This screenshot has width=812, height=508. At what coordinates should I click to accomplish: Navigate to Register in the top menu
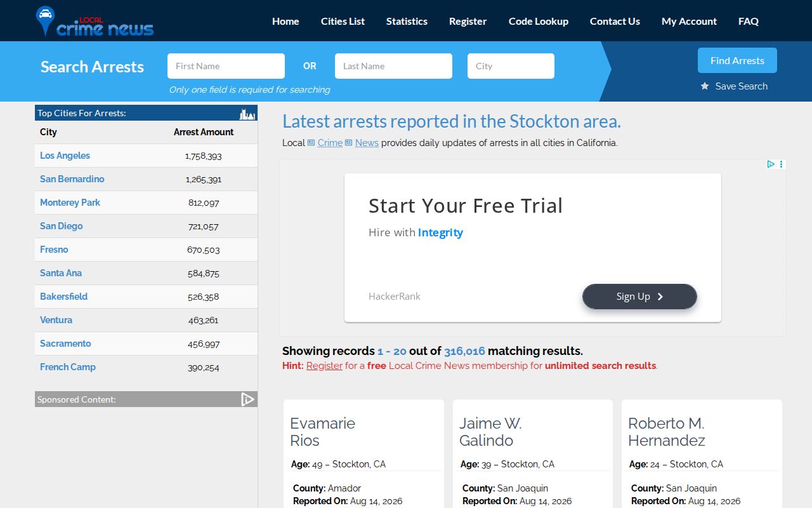pyautogui.click(x=468, y=21)
